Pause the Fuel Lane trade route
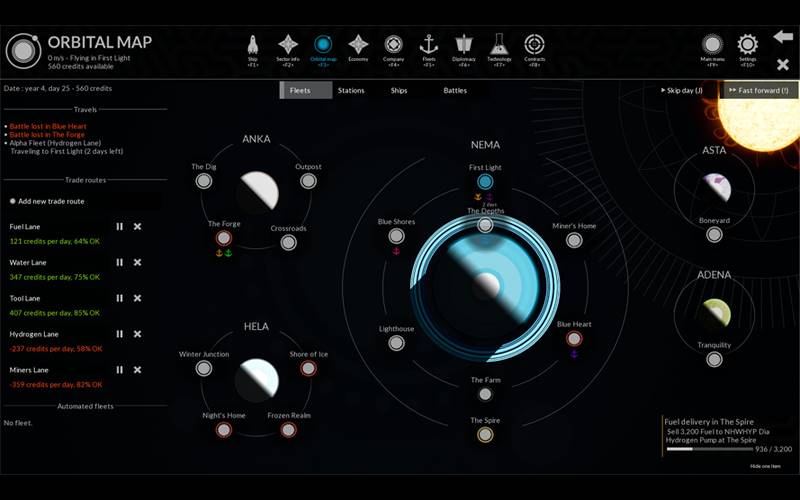 coord(120,226)
